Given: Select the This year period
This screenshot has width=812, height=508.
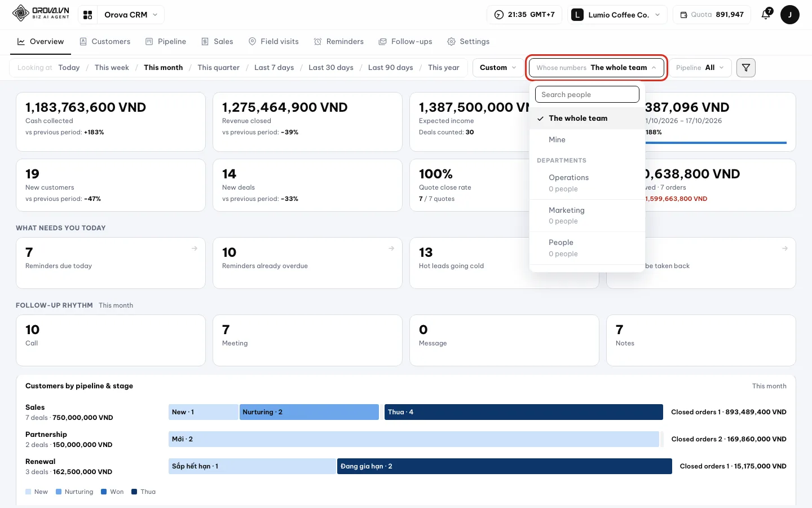Looking at the screenshot, I should tap(443, 68).
